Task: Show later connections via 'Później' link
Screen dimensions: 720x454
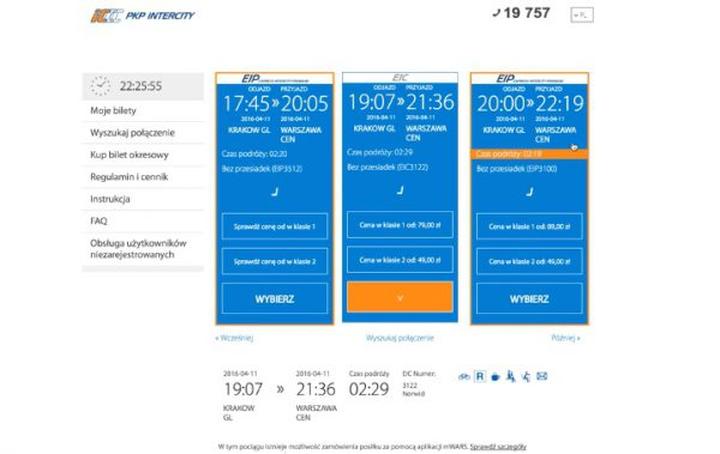Action: [565, 338]
